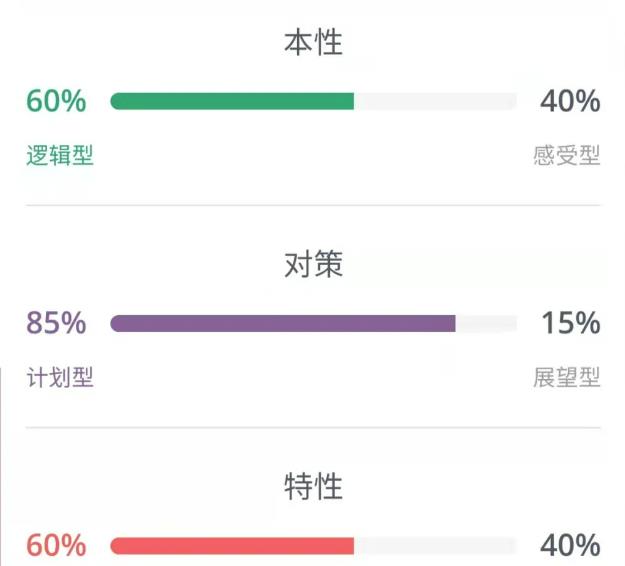The height and width of the screenshot is (566, 625).
Task: Select the green 60% value
Action: tap(56, 101)
